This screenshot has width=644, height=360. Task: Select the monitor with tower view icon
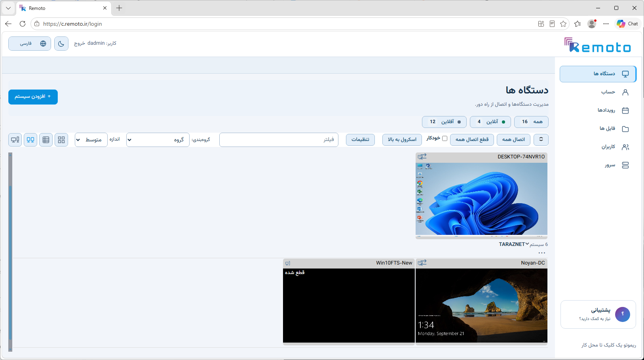(15, 140)
